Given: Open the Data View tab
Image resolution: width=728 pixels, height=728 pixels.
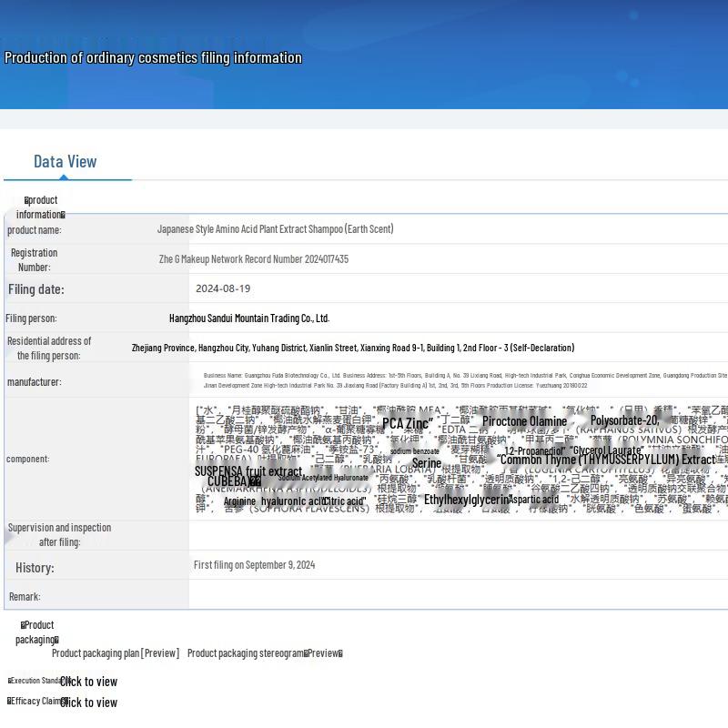Looking at the screenshot, I should 65,161.
